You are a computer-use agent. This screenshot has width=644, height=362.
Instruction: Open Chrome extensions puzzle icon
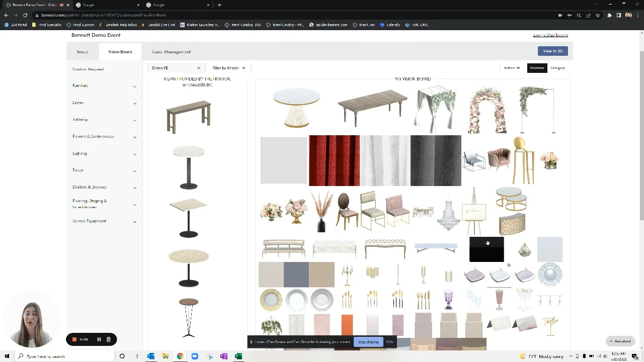coord(609,15)
